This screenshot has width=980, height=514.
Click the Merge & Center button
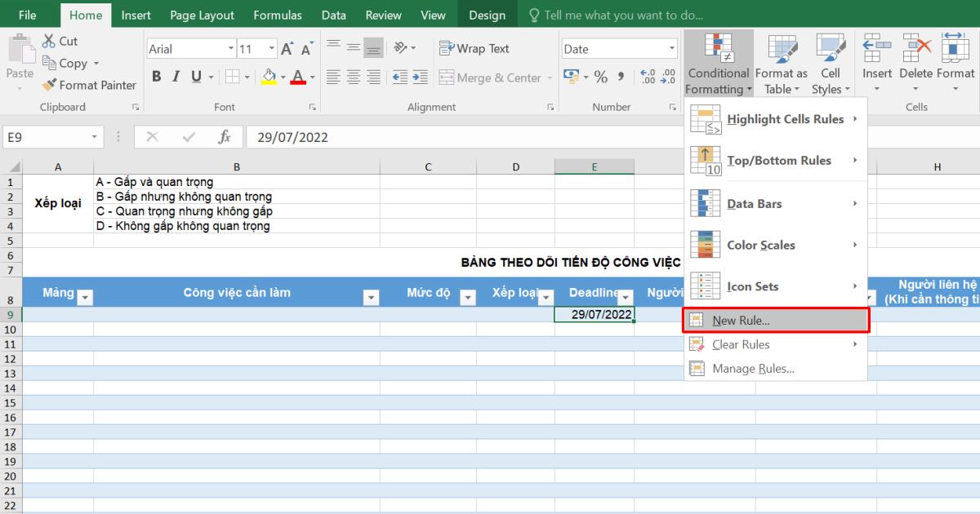(x=490, y=78)
